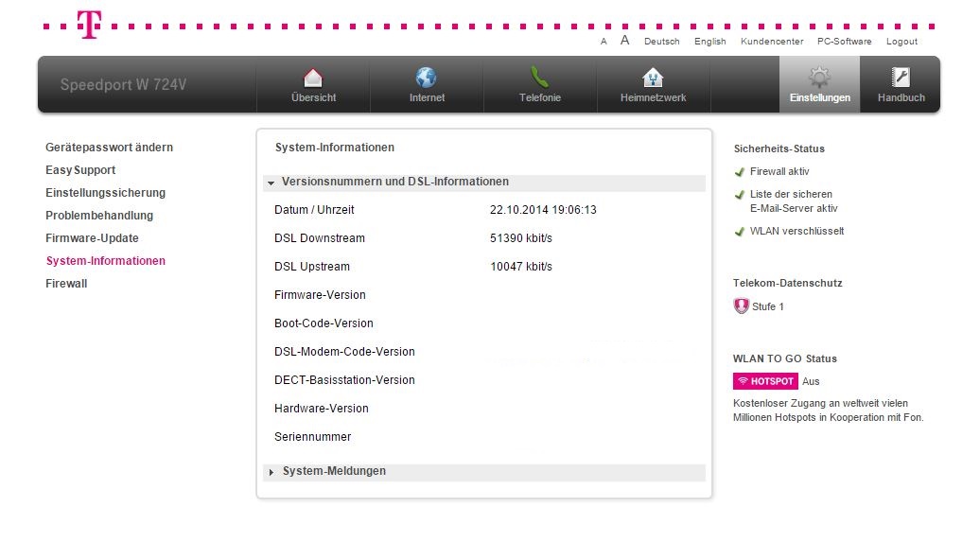Open EasySupport in sidebar

[x=80, y=170]
